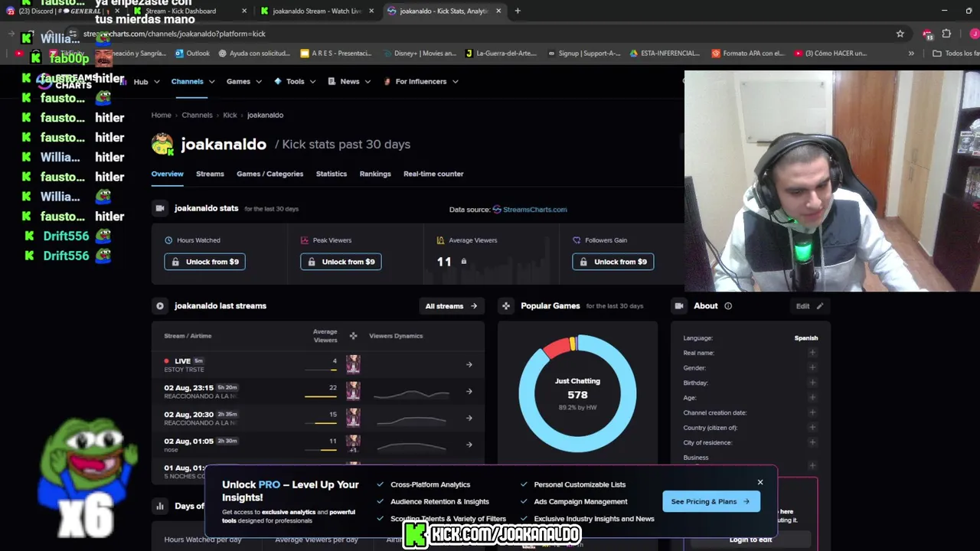Click the lock icon beside Average Viewers 11
The width and height of the screenshot is (980, 551).
pyautogui.click(x=463, y=262)
